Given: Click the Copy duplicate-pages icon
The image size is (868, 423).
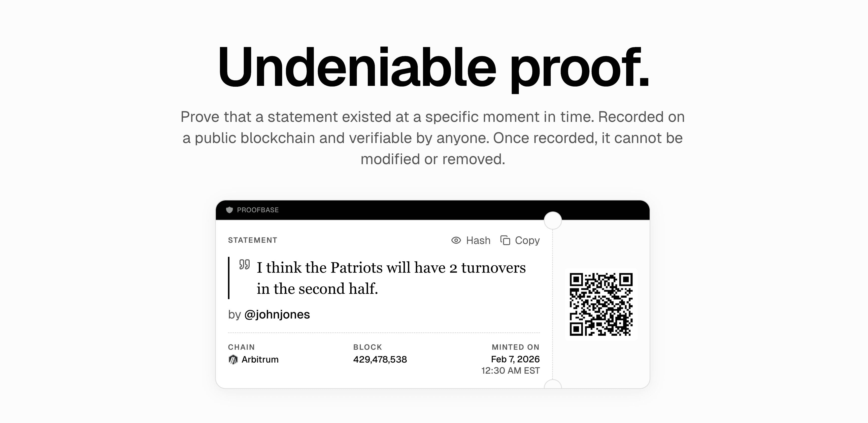Looking at the screenshot, I should point(505,240).
